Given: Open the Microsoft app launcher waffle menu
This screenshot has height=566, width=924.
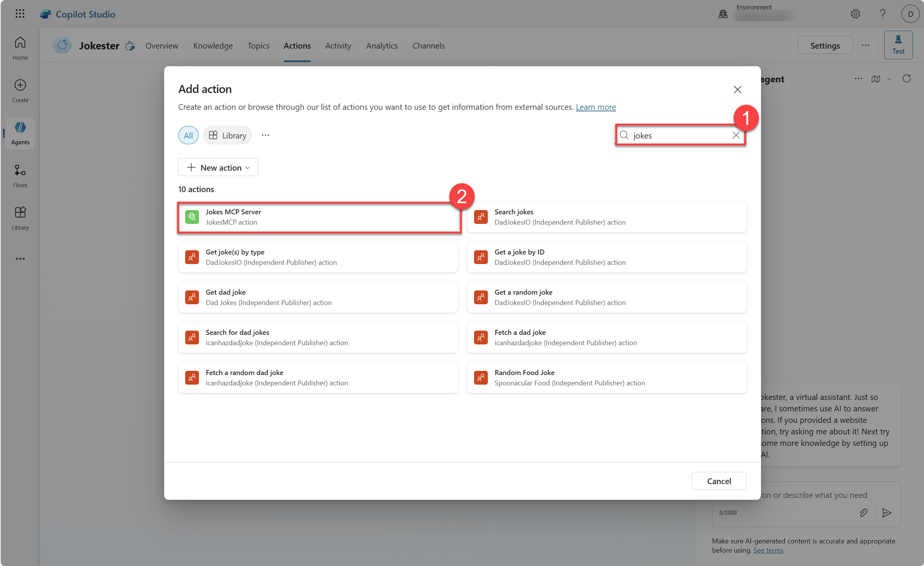Looking at the screenshot, I should [x=20, y=14].
